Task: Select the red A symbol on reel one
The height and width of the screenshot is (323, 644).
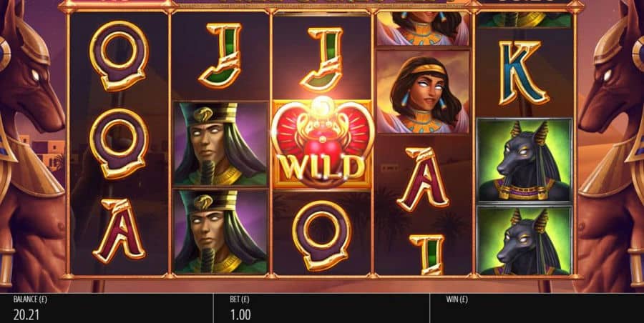Action: (x=119, y=231)
